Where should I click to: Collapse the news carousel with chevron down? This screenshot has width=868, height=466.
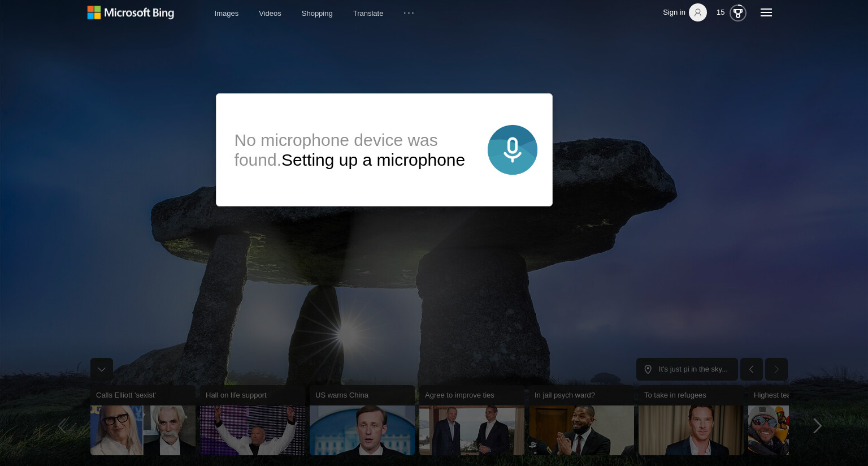tap(102, 369)
